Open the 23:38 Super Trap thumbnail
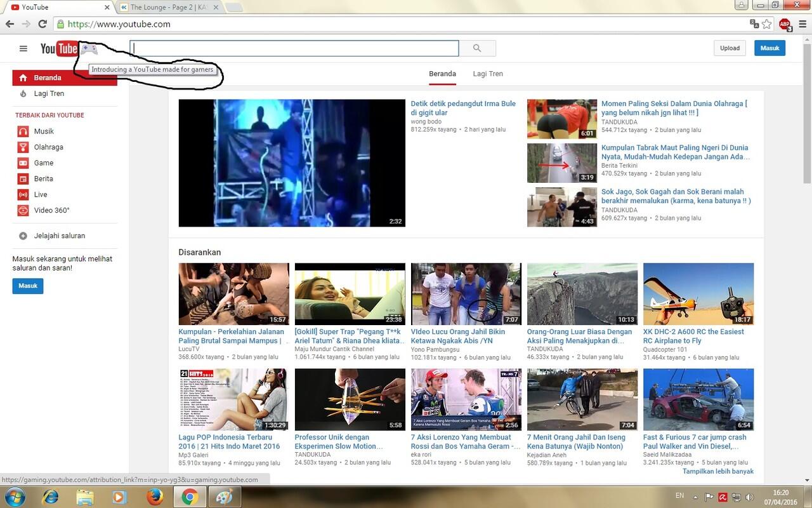Screen dimensions: 812x508 pos(350,294)
